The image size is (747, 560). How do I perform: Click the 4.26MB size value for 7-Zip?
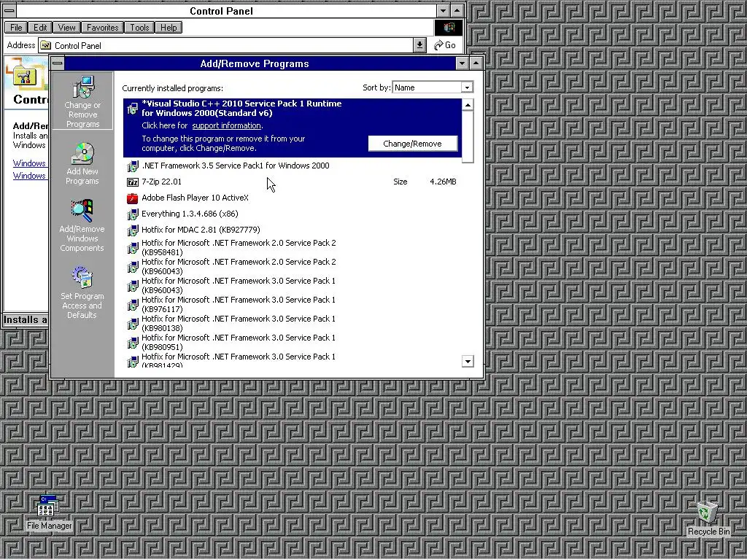pos(443,182)
